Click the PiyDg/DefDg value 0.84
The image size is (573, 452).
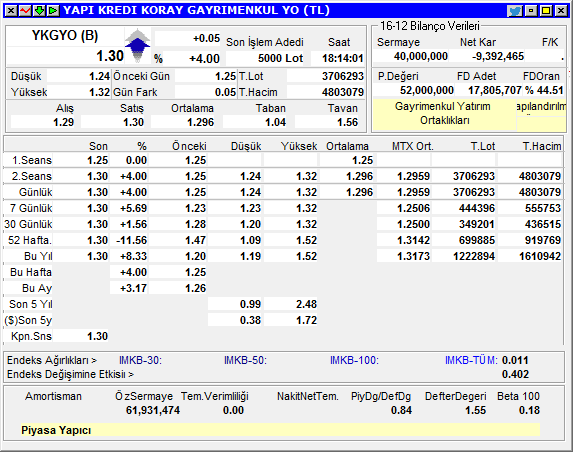pyautogui.click(x=401, y=411)
